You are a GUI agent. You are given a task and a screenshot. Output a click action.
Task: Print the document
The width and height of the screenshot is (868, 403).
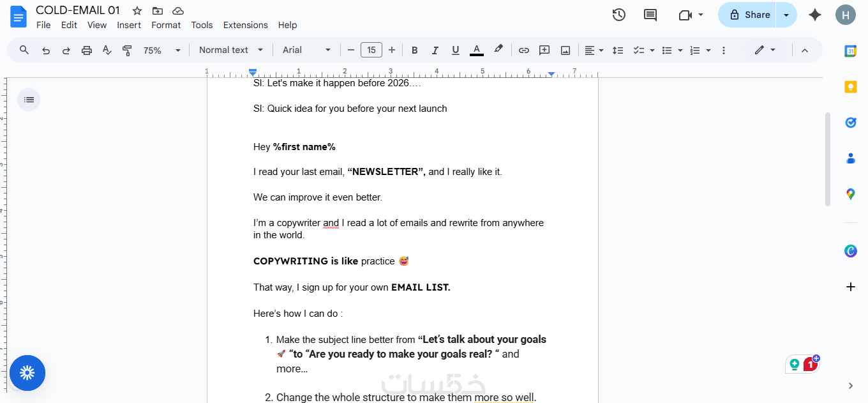click(x=87, y=50)
